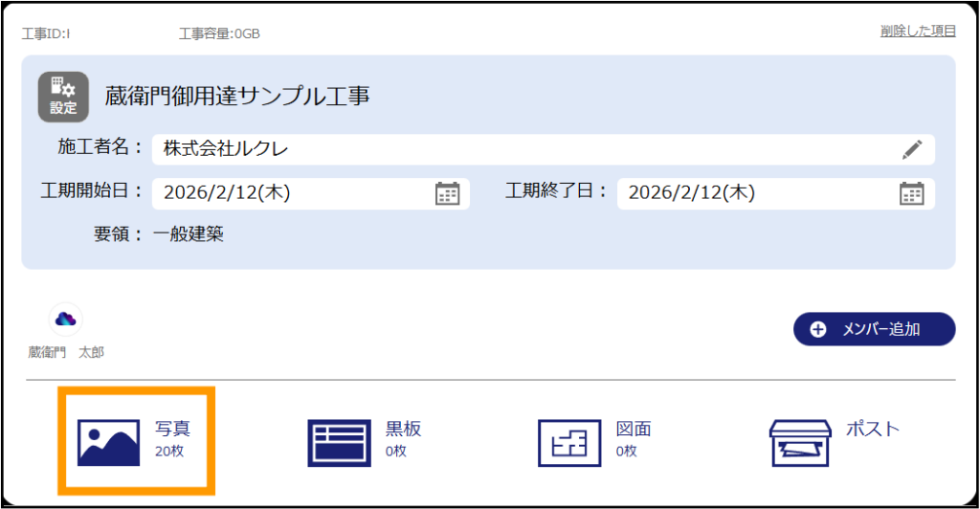Click the 図面 floor plan icon
The height and width of the screenshot is (509, 980).
[x=569, y=442]
